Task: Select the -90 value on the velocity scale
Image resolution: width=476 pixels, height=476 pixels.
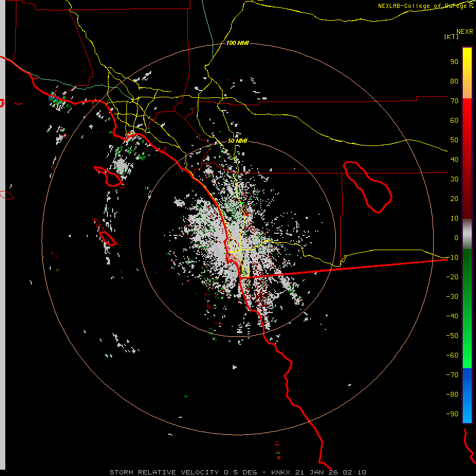Action: 452,414
